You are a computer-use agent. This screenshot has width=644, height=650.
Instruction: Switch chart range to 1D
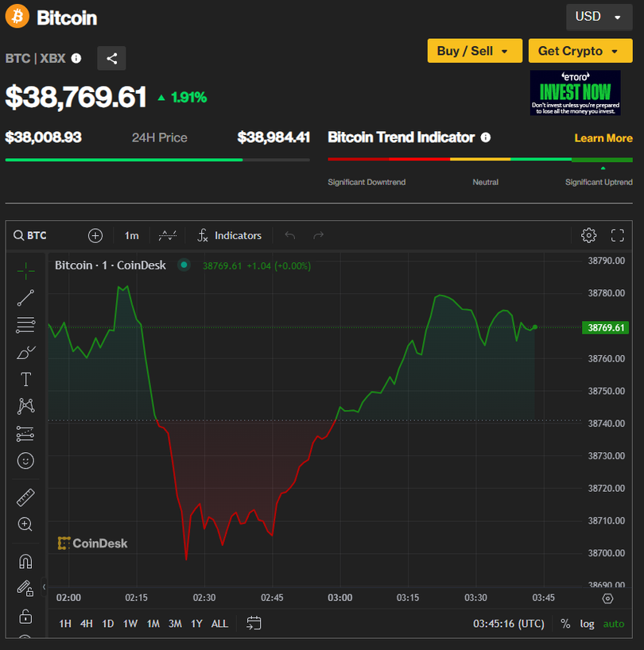pyautogui.click(x=107, y=624)
